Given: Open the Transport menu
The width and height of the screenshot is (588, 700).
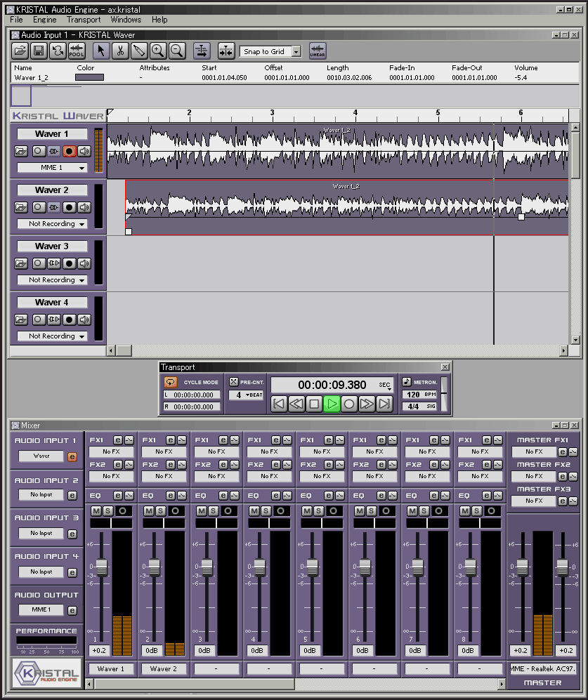Looking at the screenshot, I should (84, 20).
